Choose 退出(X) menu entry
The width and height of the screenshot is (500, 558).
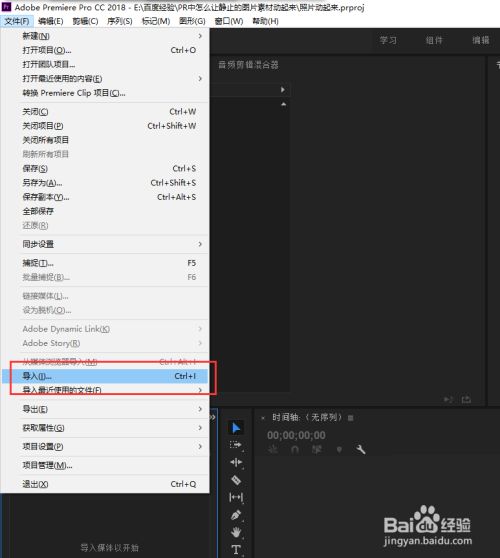pos(105,484)
